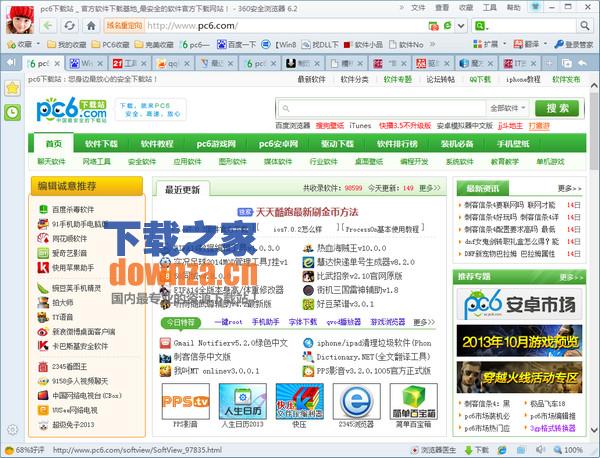The image size is (600, 458).
Task: Open the favorites star sidebar icon
Action: [x=12, y=88]
